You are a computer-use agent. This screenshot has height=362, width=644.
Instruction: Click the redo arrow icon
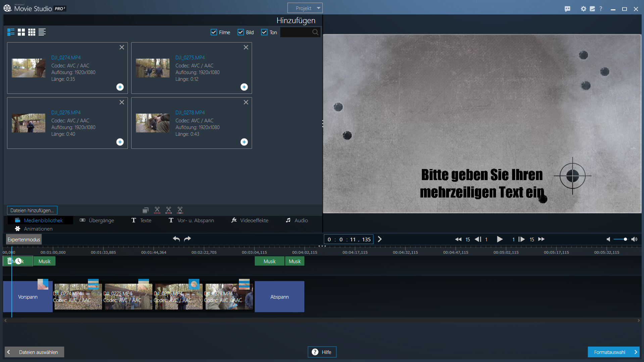(188, 239)
